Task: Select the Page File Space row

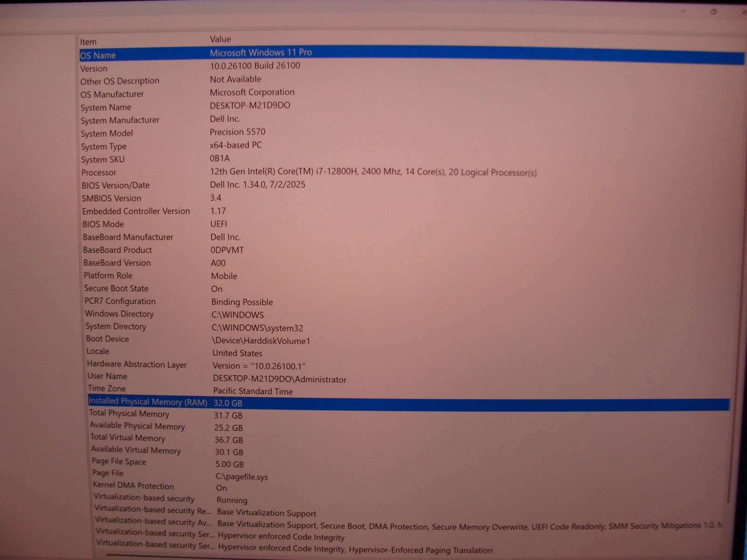Action: 119,462
